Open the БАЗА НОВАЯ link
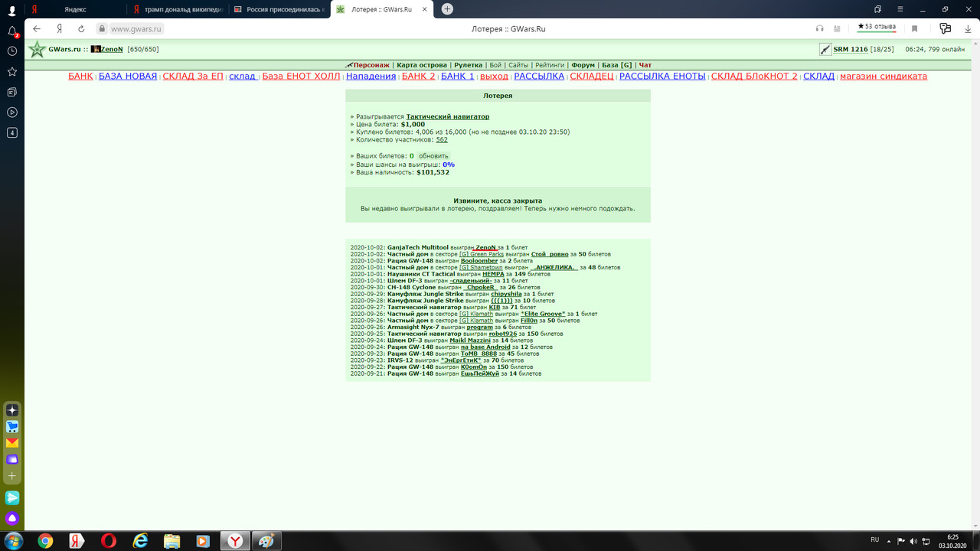The width and height of the screenshot is (980, 551). [128, 77]
